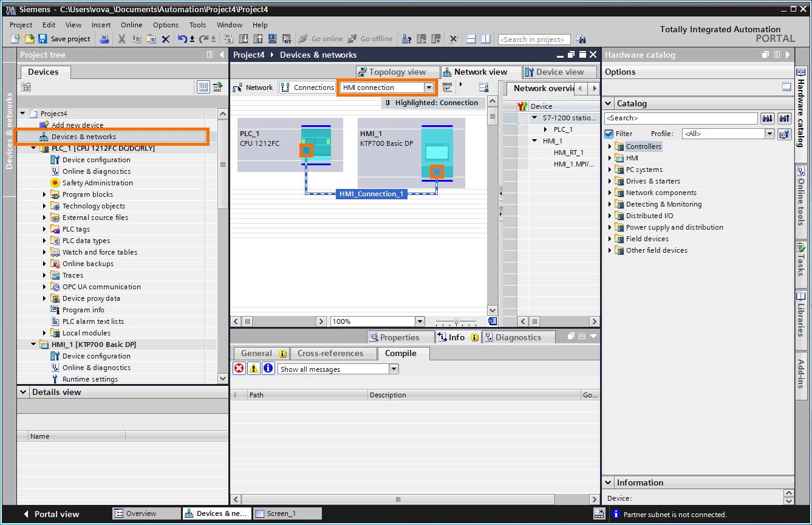Open Screen_1 editor from bottom bar
Screen dimensions: 812x525
(287, 513)
